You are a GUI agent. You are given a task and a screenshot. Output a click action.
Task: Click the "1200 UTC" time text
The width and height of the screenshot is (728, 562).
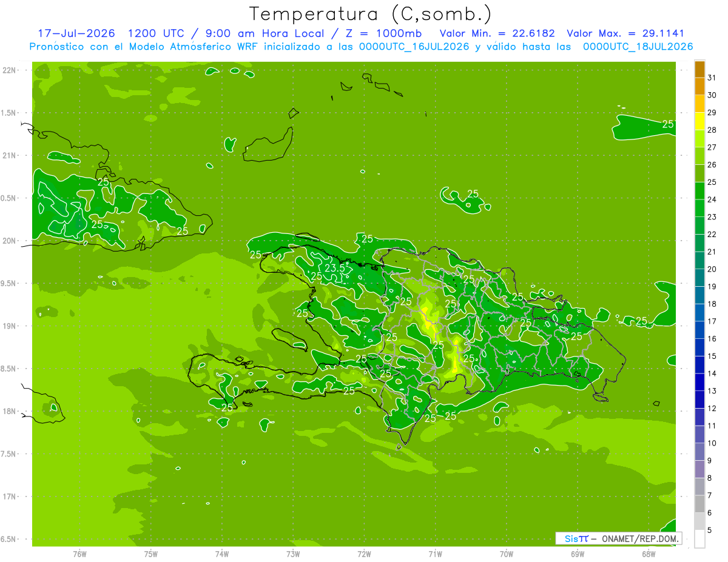click(157, 33)
